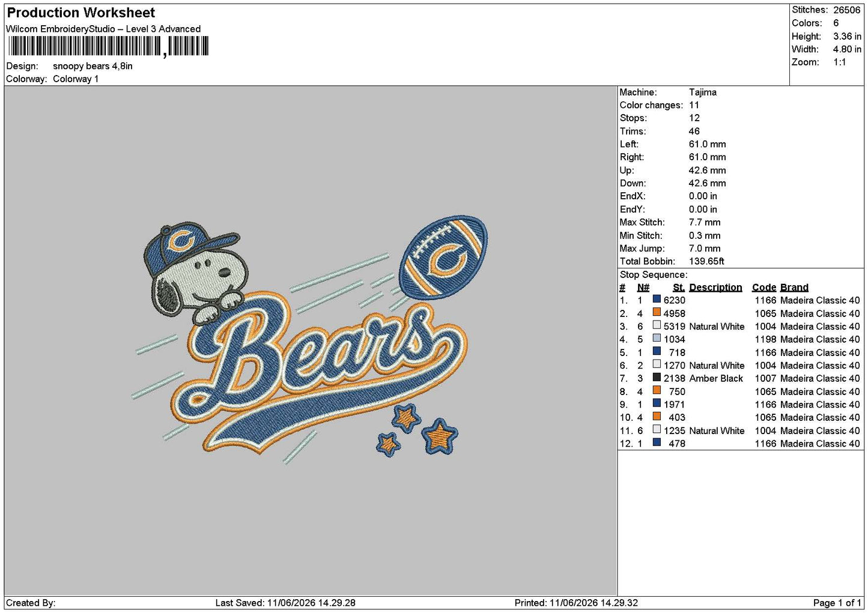The width and height of the screenshot is (868, 613).
Task: Click the Up value 42.6 mm
Action: (708, 171)
